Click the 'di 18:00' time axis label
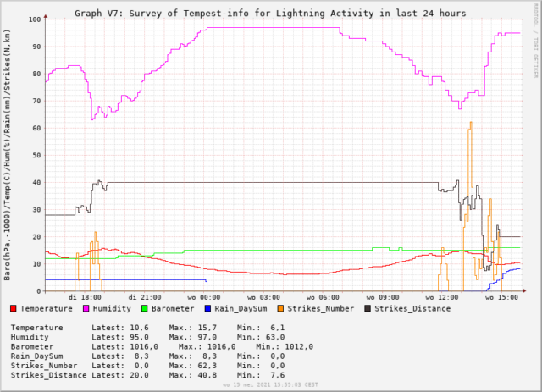Screen dimensions: 542x392 [x=85, y=297]
